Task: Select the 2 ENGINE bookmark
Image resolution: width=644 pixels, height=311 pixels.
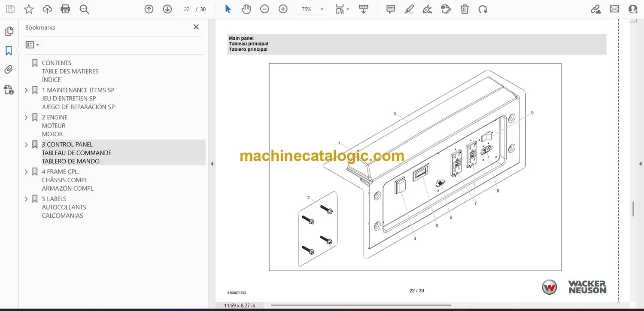Action: click(55, 125)
